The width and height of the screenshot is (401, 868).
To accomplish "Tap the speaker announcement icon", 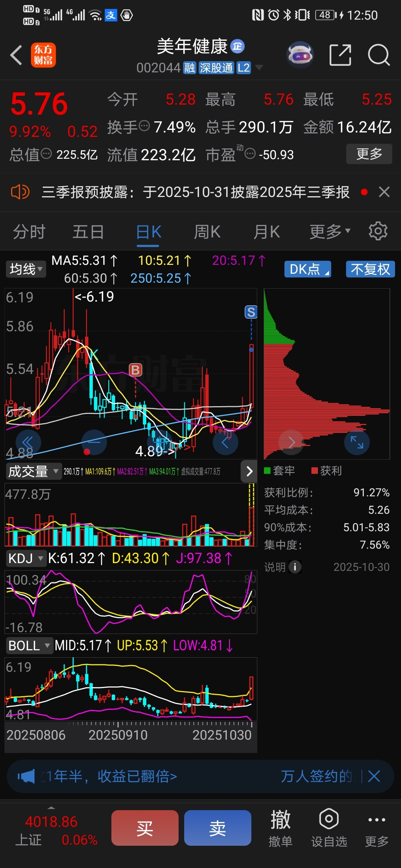I will (x=20, y=192).
